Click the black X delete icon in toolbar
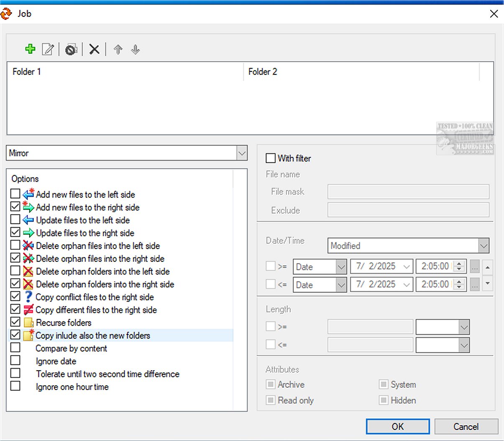The height and width of the screenshot is (441, 504). pos(94,49)
